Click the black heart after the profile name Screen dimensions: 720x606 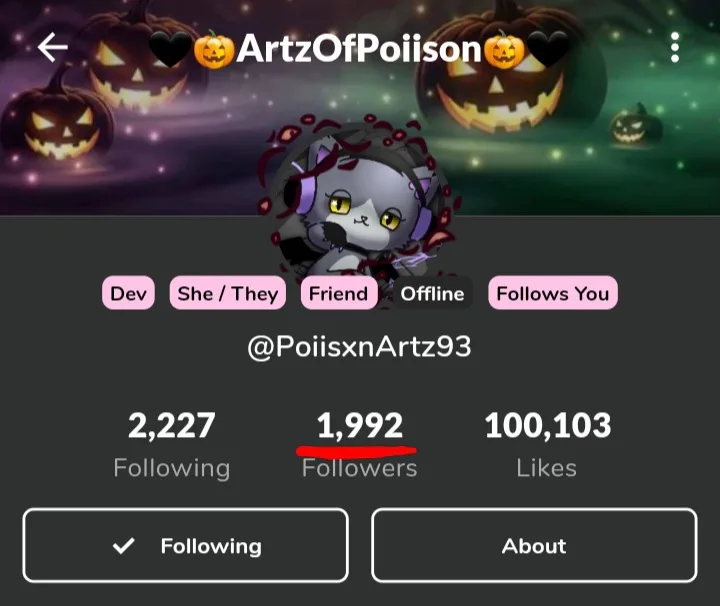point(548,49)
